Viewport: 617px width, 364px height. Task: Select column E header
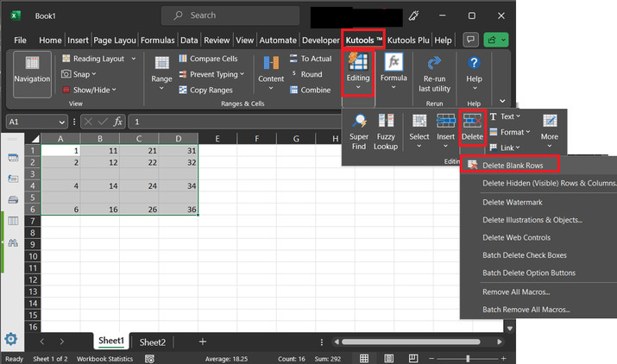217,139
